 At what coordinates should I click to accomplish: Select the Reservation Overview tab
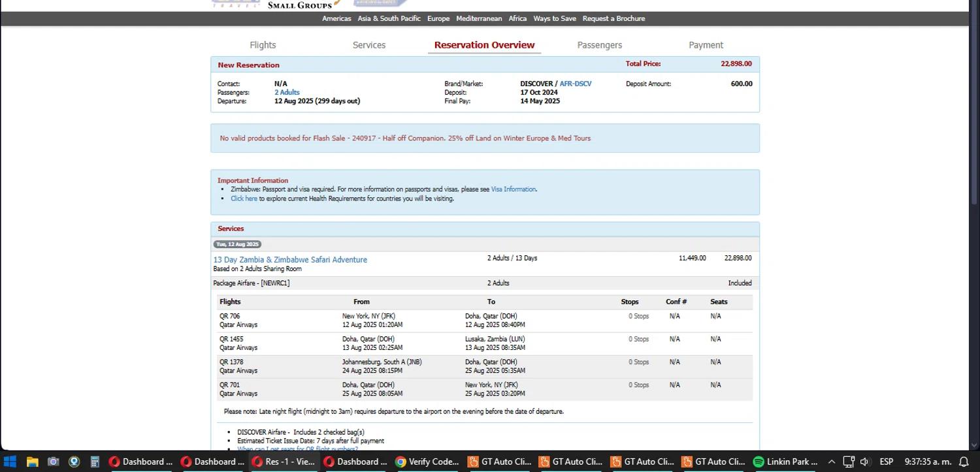coord(484,45)
